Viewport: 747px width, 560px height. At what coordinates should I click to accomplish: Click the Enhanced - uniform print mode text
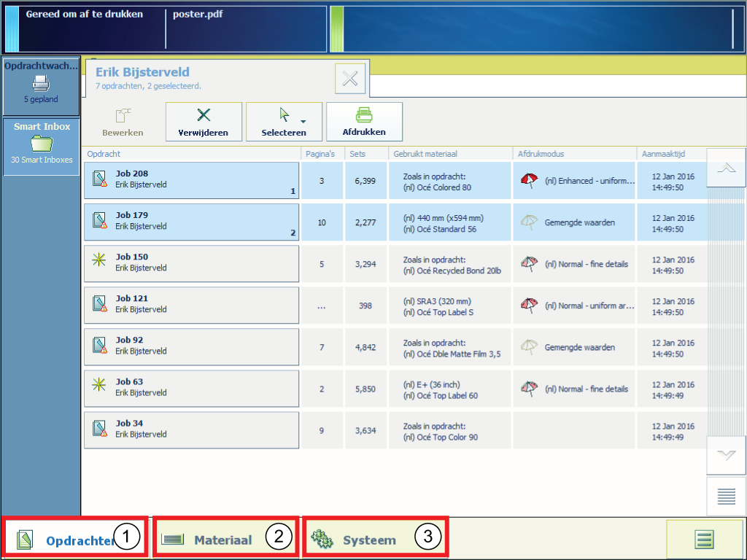point(589,181)
